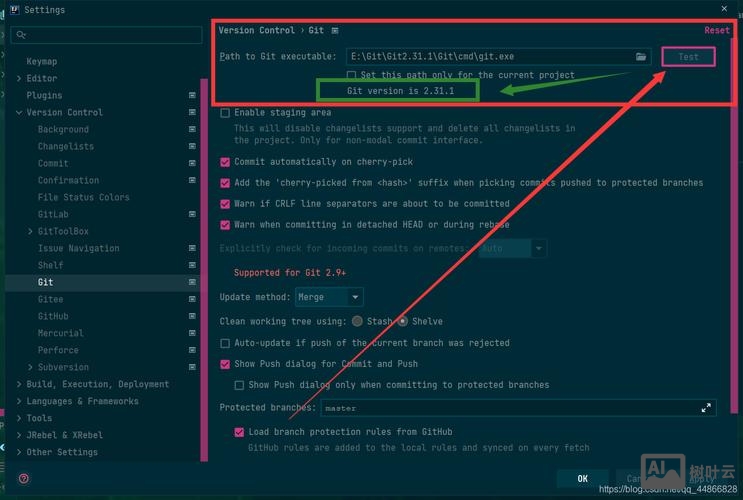This screenshot has height=500, width=743.
Task: Expand the Tools node
Action: 19,418
